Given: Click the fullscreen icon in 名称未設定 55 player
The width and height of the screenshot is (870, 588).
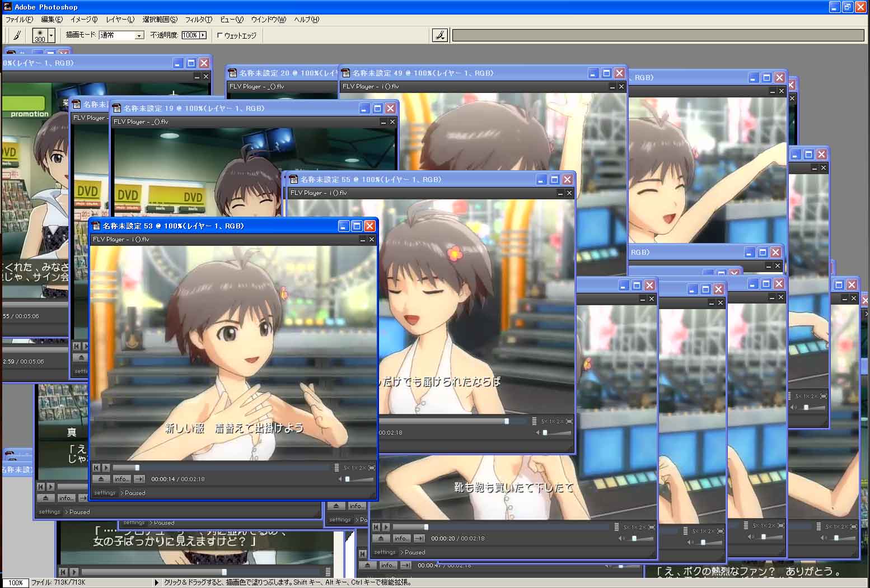Looking at the screenshot, I should [569, 421].
